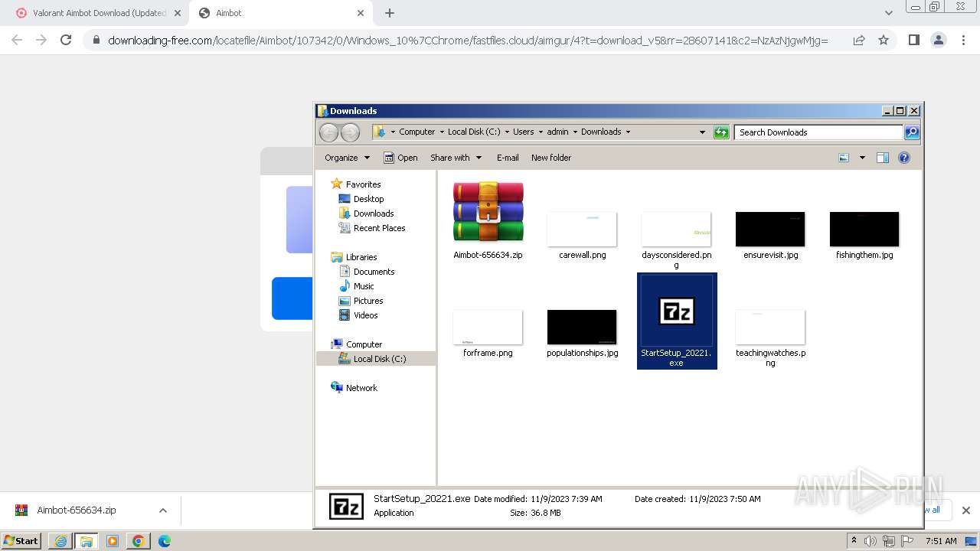Click Open in Explorer toolbar
Image resolution: width=980 pixels, height=551 pixels.
(x=400, y=158)
